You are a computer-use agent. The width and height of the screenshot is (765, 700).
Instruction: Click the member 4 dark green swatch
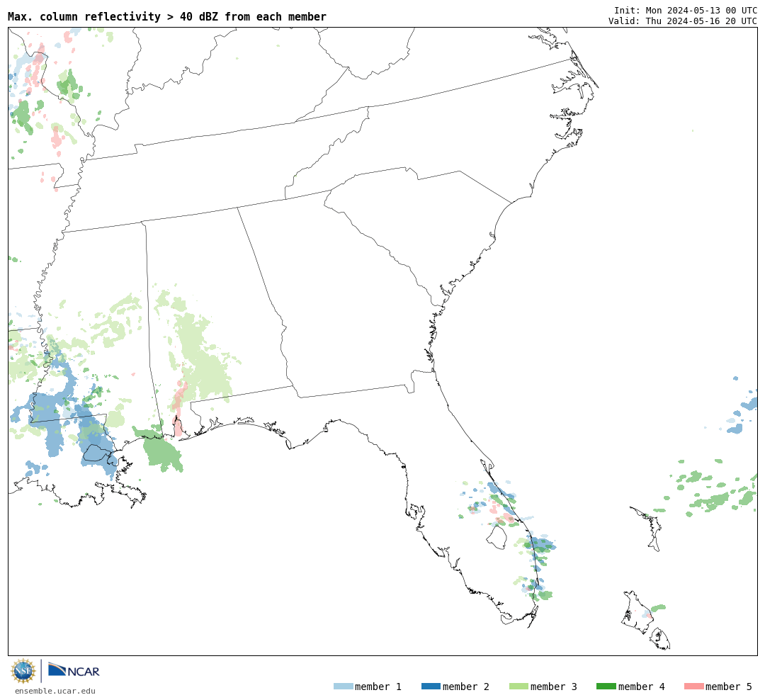coord(606,687)
